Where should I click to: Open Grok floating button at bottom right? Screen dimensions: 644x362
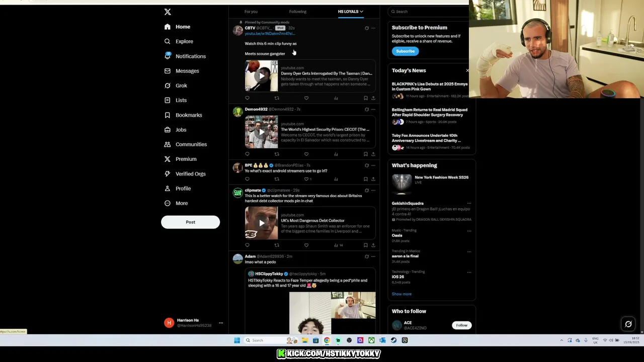[628, 324]
